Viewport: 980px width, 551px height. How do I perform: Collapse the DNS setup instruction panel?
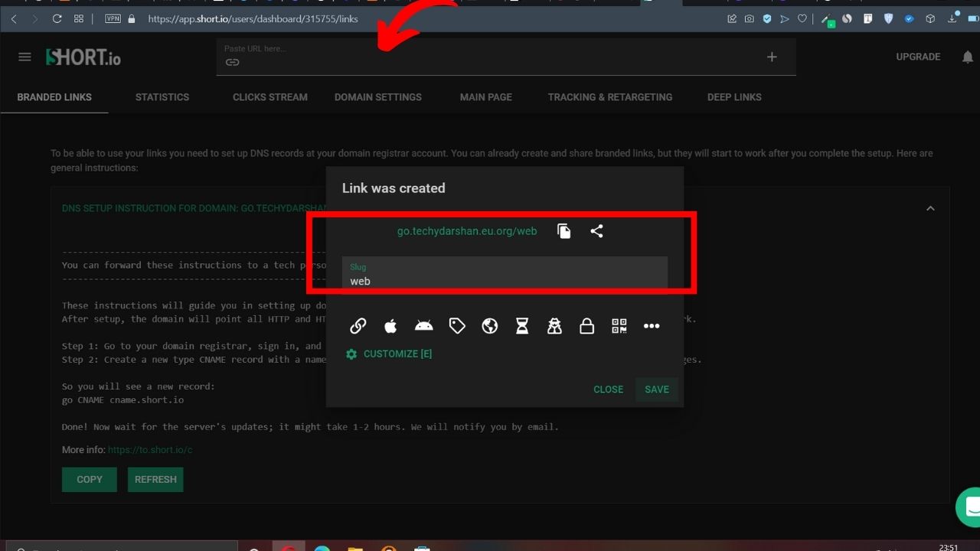point(930,208)
